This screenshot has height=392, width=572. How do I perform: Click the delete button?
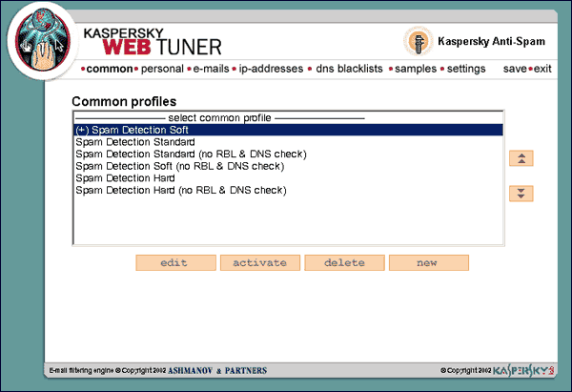tap(344, 263)
